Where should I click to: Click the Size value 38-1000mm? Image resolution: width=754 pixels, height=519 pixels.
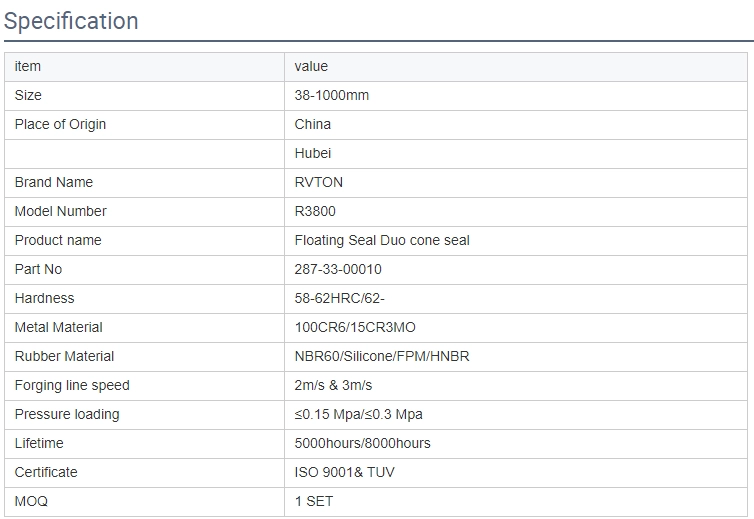coord(331,95)
